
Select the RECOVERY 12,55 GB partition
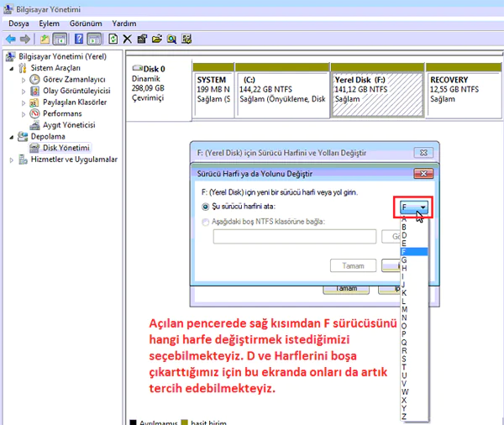(463, 91)
